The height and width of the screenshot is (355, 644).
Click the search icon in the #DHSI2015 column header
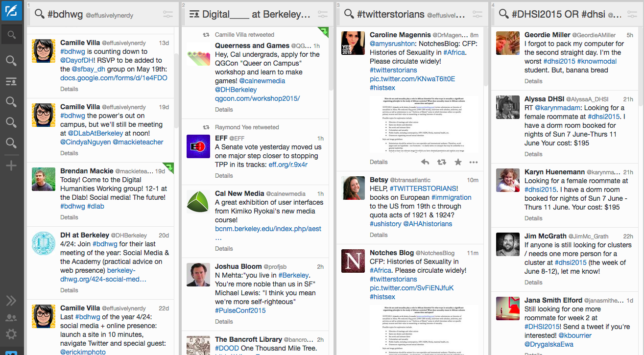[x=503, y=15]
